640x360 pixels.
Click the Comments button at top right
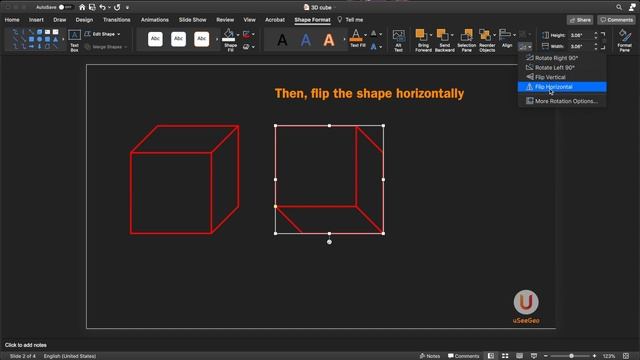point(616,20)
